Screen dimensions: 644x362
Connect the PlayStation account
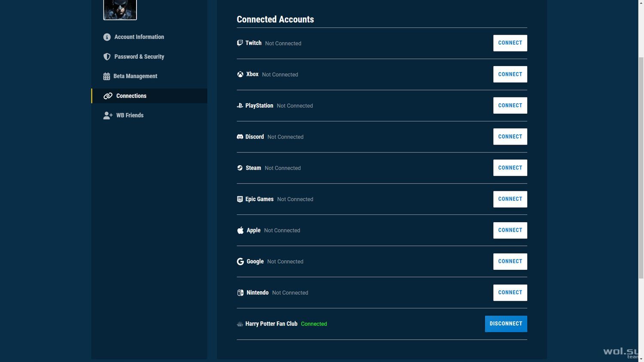point(510,106)
